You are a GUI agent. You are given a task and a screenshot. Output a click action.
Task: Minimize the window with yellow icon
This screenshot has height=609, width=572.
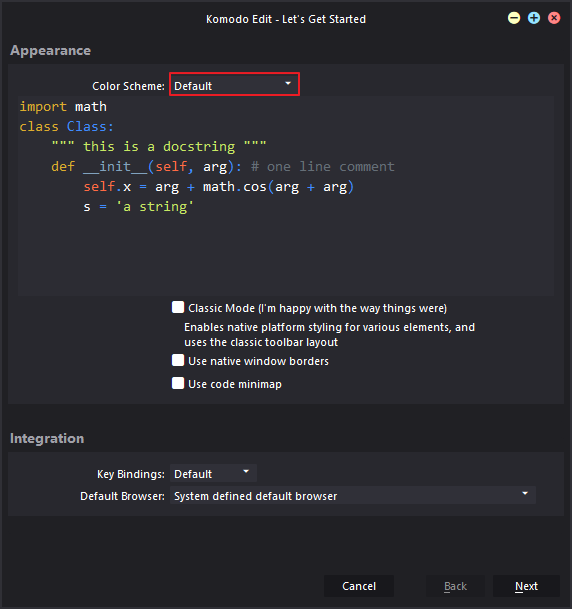click(514, 18)
